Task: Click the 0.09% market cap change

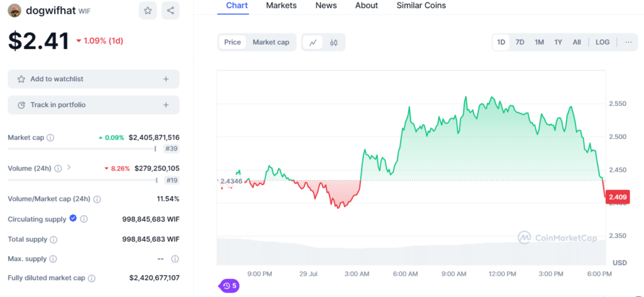Action: [111, 138]
